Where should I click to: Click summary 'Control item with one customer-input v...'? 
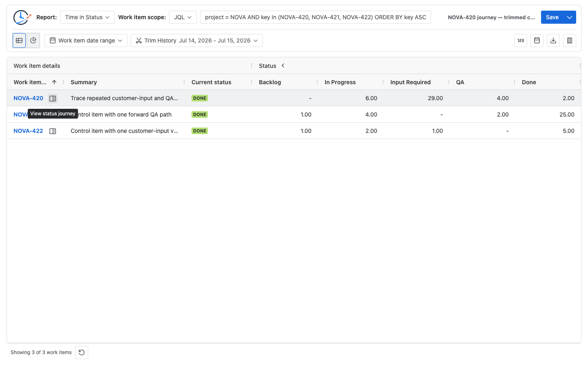[x=124, y=131]
